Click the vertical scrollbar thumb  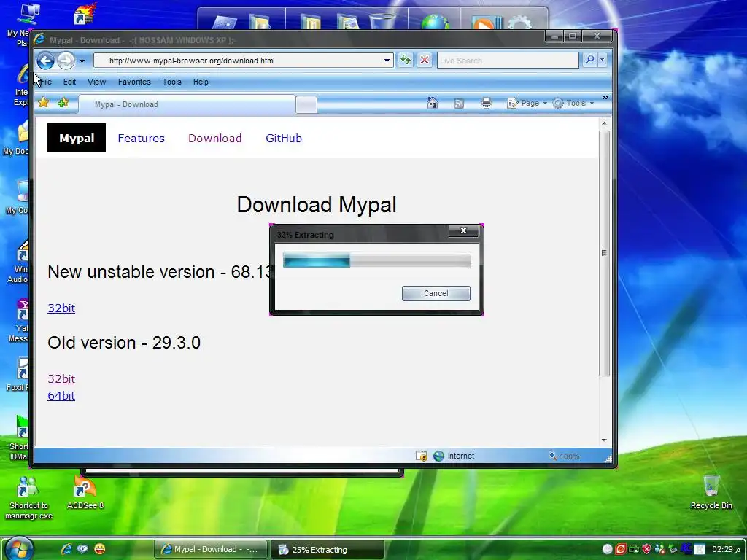(x=604, y=253)
